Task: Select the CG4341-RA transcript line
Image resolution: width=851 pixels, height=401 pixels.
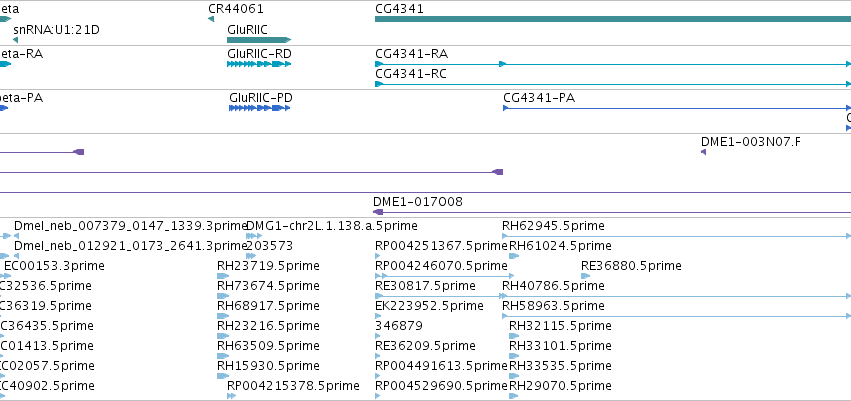Action: tap(613, 64)
